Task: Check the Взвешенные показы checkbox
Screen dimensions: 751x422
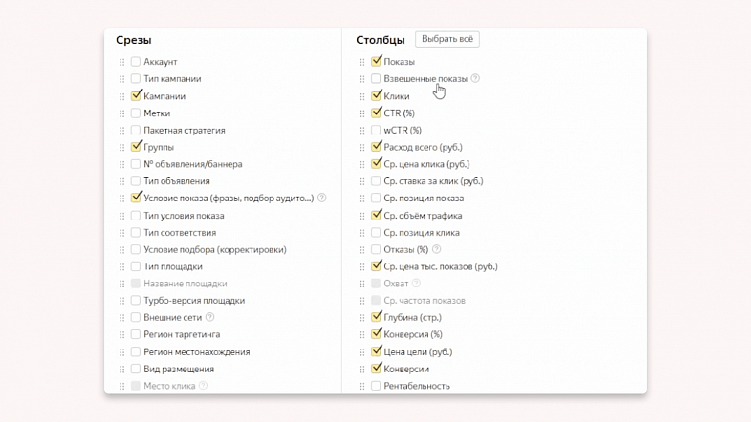Action: 376,79
